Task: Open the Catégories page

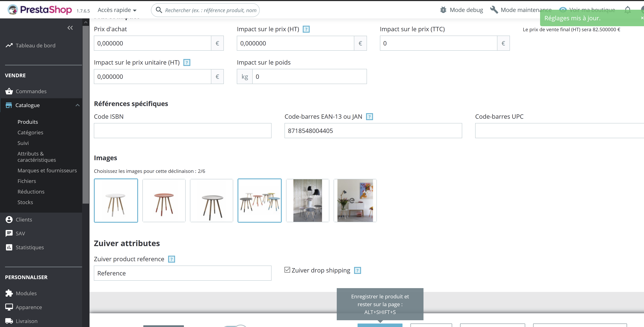Action: [30, 132]
